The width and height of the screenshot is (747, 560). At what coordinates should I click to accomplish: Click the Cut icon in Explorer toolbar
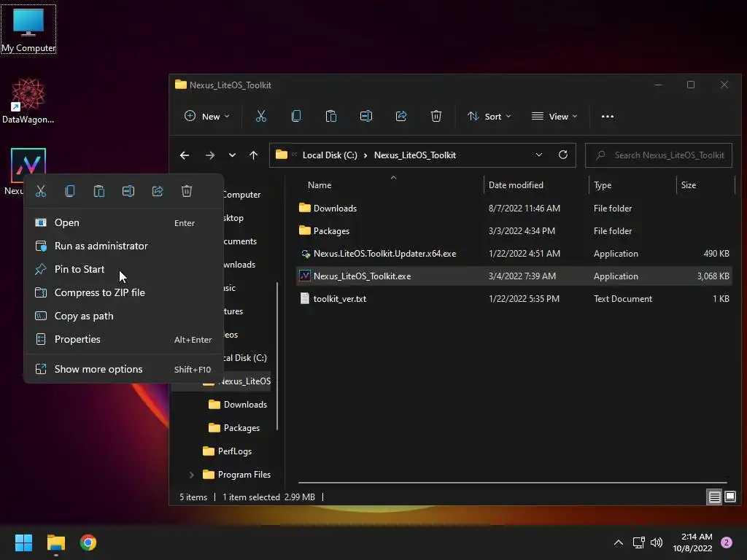[x=260, y=116]
